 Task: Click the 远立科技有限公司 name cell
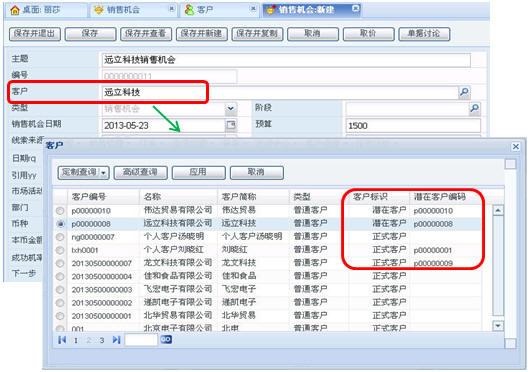(x=178, y=223)
